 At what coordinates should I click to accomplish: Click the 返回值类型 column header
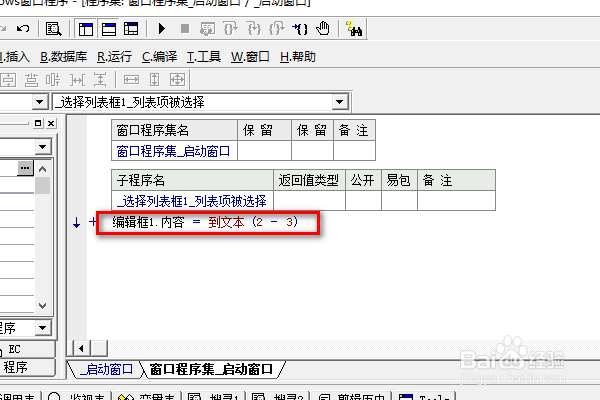(309, 180)
